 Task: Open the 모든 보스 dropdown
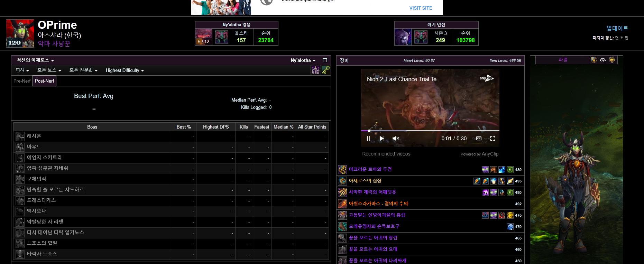coord(49,70)
